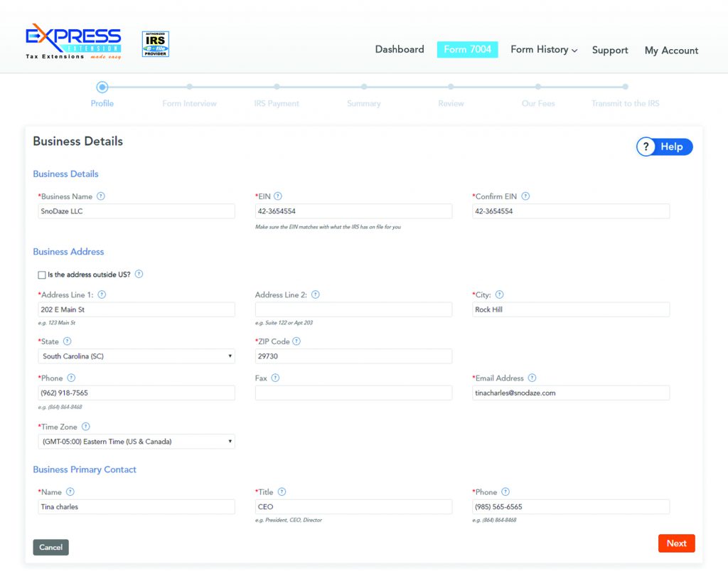This screenshot has height=574, width=728.
Task: Go to the Dashboard page
Action: (400, 50)
